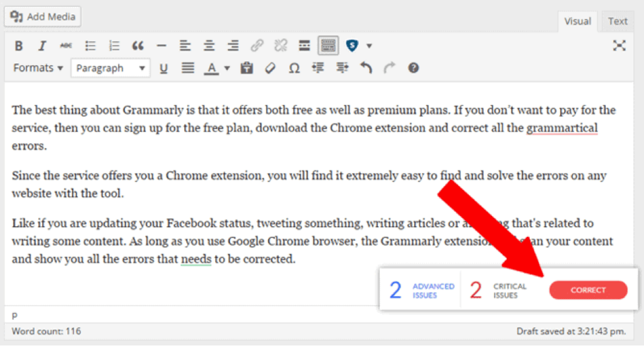Open the text color picker arrow
Screen dimensions: 644x346
pyautogui.click(x=227, y=68)
